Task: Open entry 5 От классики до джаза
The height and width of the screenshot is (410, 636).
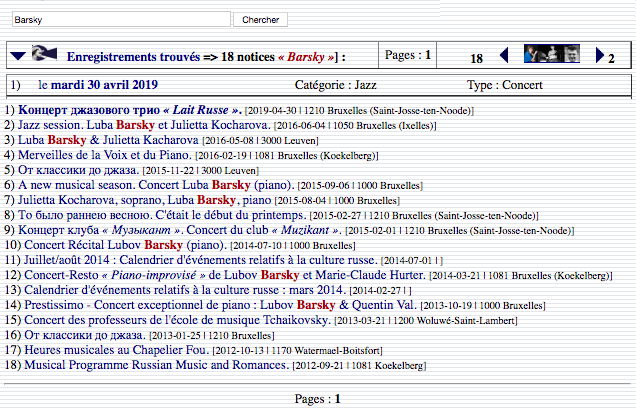Action: [78, 170]
